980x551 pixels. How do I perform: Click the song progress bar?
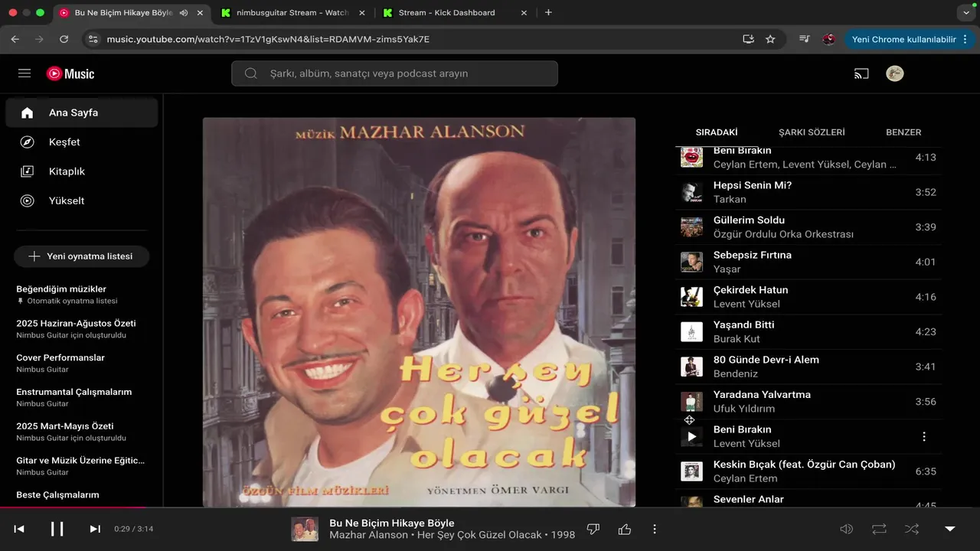point(490,507)
